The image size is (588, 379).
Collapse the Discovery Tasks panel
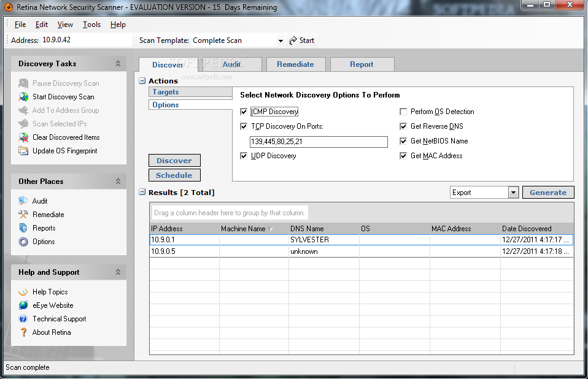pos(118,64)
